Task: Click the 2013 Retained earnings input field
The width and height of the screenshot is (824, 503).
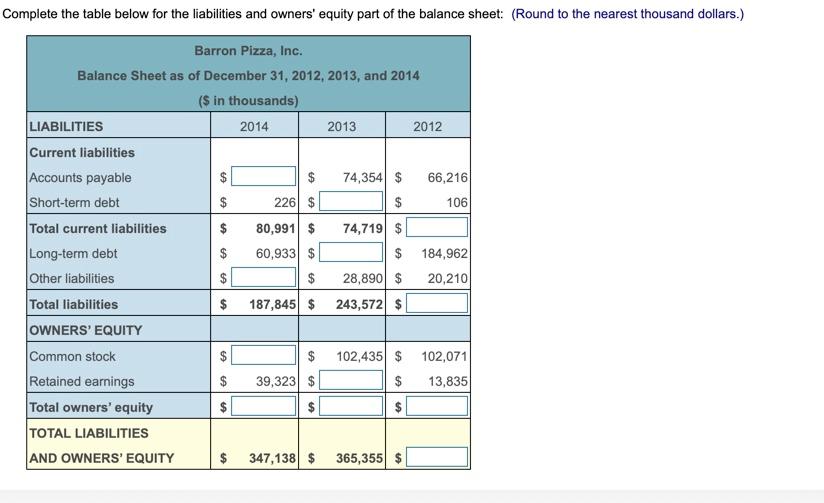Action: pos(351,379)
